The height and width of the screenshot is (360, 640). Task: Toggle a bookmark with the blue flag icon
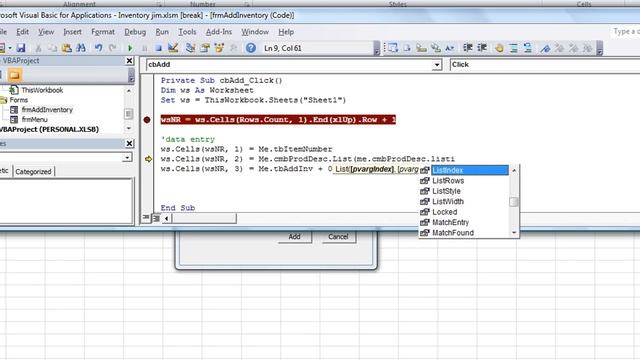point(545,48)
